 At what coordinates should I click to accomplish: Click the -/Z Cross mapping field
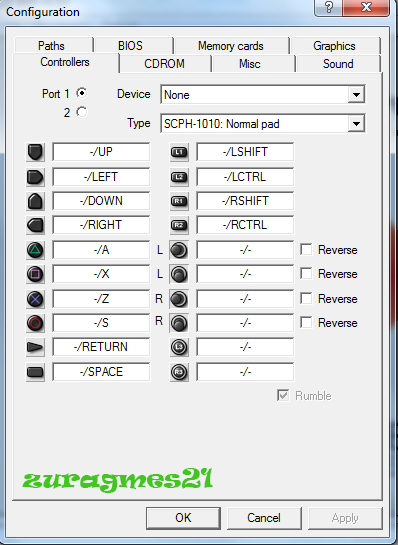101,299
